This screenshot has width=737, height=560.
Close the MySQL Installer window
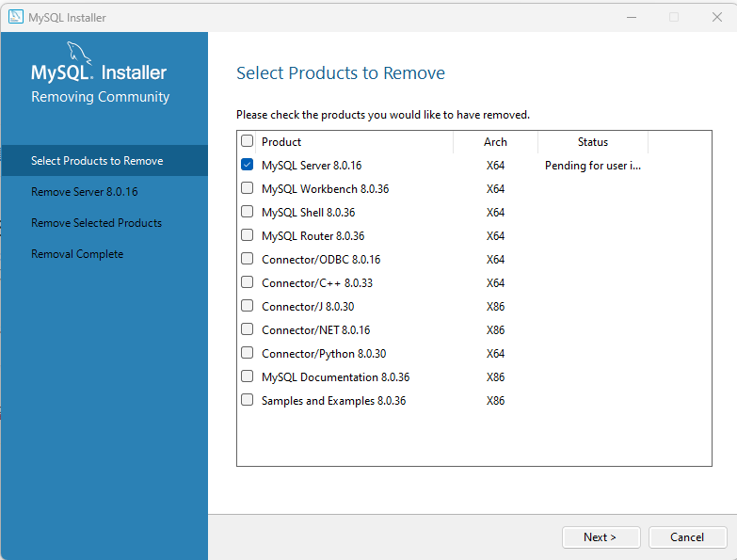717,17
